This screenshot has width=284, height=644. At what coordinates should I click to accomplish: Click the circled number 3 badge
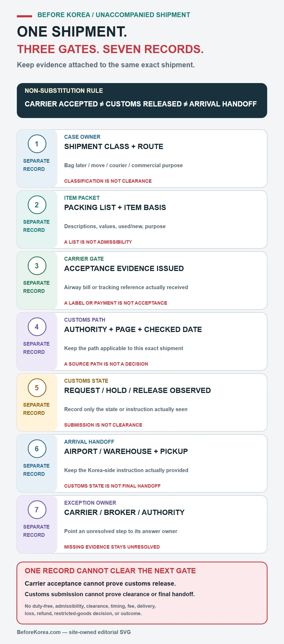coord(37,266)
